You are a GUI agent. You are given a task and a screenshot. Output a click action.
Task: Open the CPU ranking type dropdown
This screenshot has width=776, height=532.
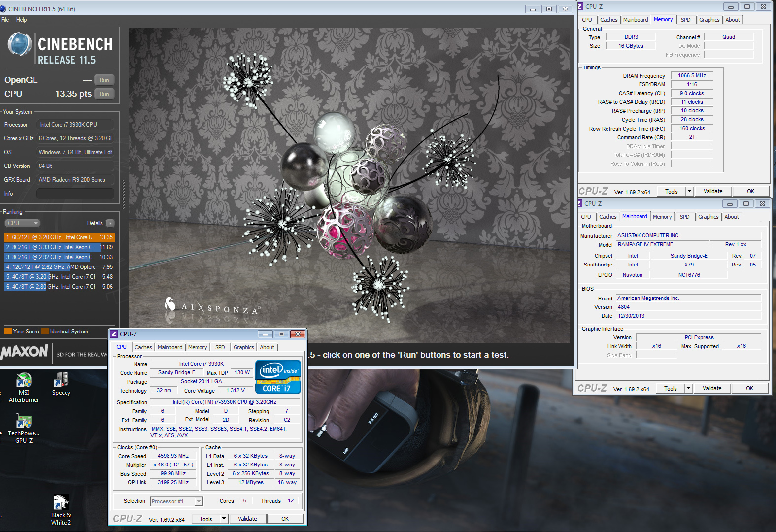[x=22, y=223]
